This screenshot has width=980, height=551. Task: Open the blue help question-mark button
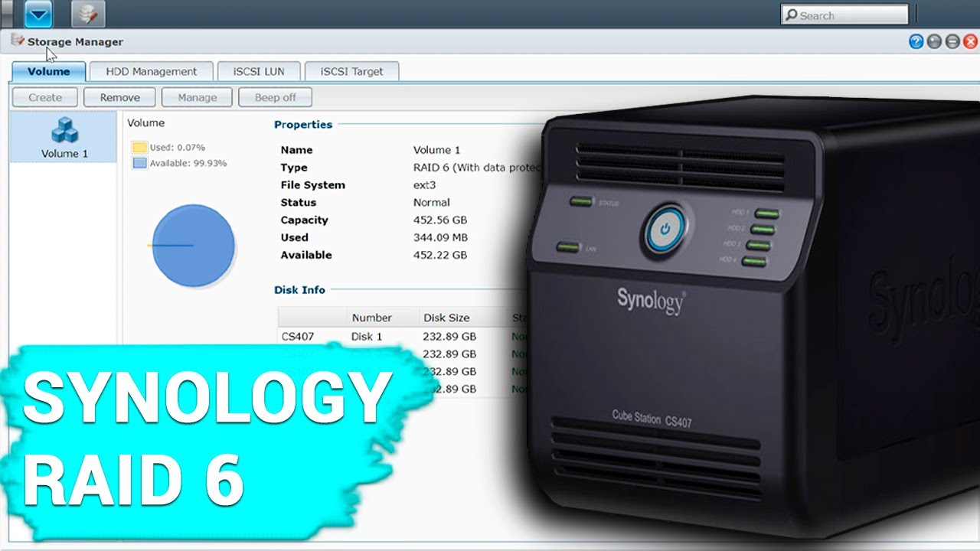point(916,42)
